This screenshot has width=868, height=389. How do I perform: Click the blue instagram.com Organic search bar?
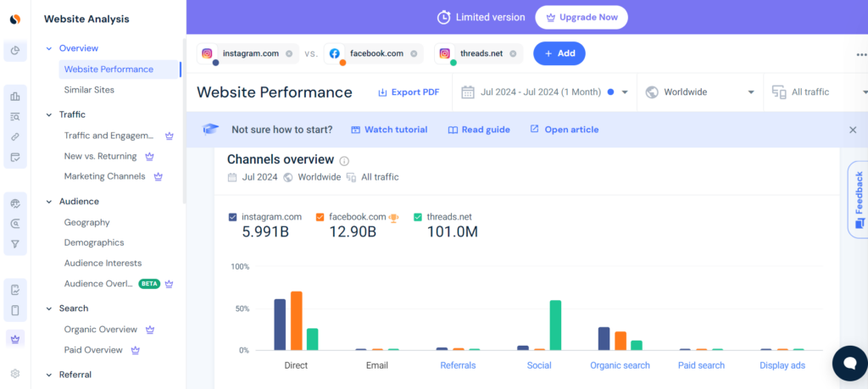point(604,339)
